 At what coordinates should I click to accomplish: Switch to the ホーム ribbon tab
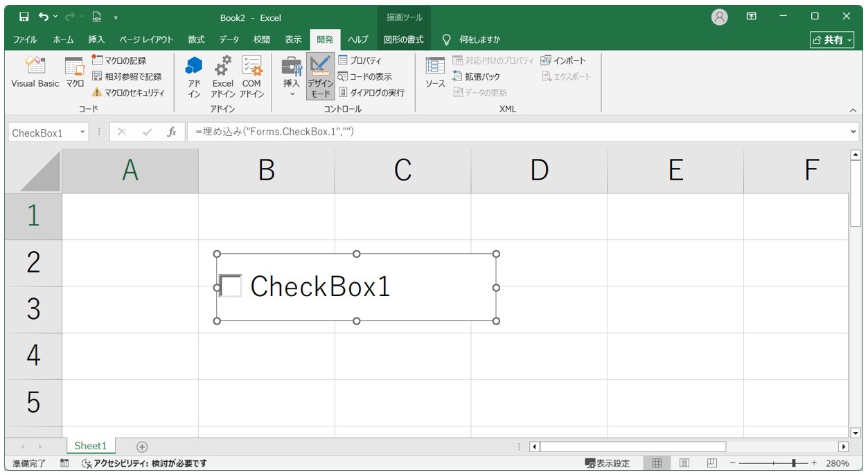coord(63,40)
